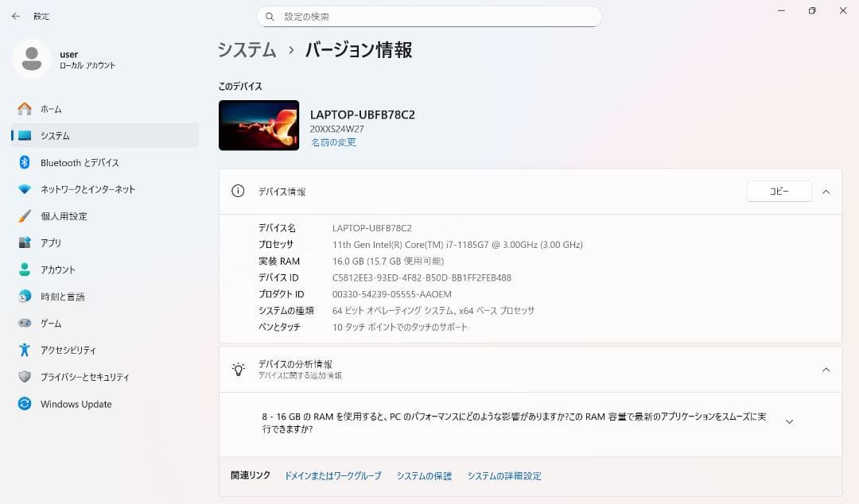This screenshot has height=504, width=859.
Task: Open システムの詳細設定 link
Action: (504, 476)
